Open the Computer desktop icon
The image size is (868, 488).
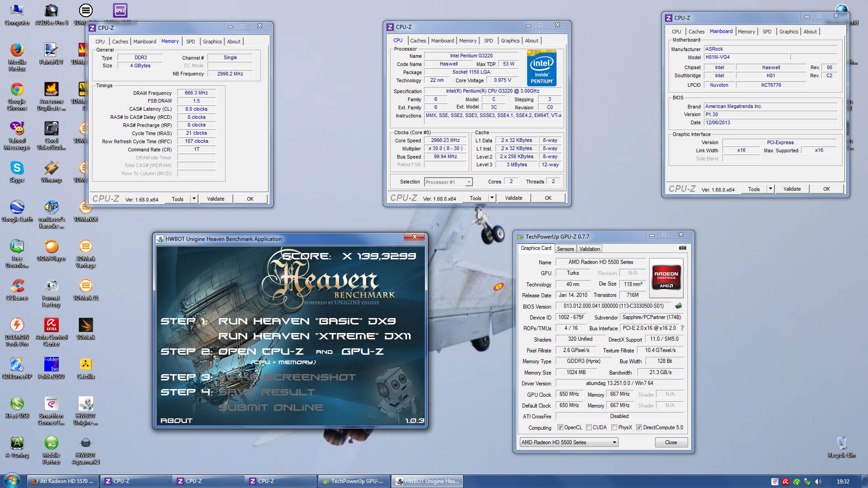[17, 14]
